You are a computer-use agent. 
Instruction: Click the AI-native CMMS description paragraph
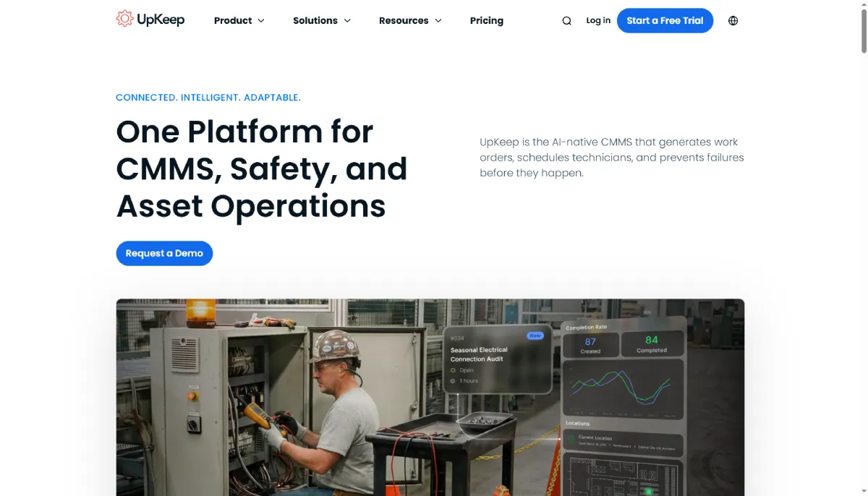click(612, 158)
